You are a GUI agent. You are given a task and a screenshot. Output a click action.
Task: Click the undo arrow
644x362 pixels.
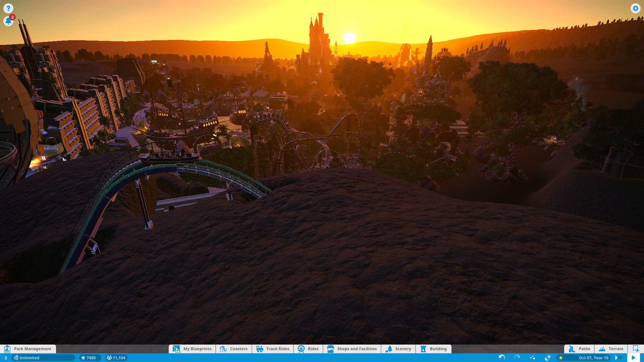(x=502, y=358)
